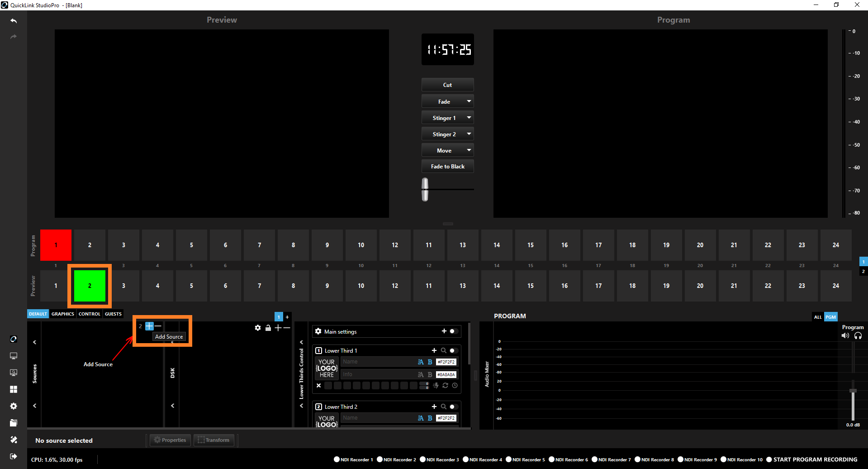The image size is (868, 469).
Task: Open scene settings gear in sources panel
Action: (258, 328)
